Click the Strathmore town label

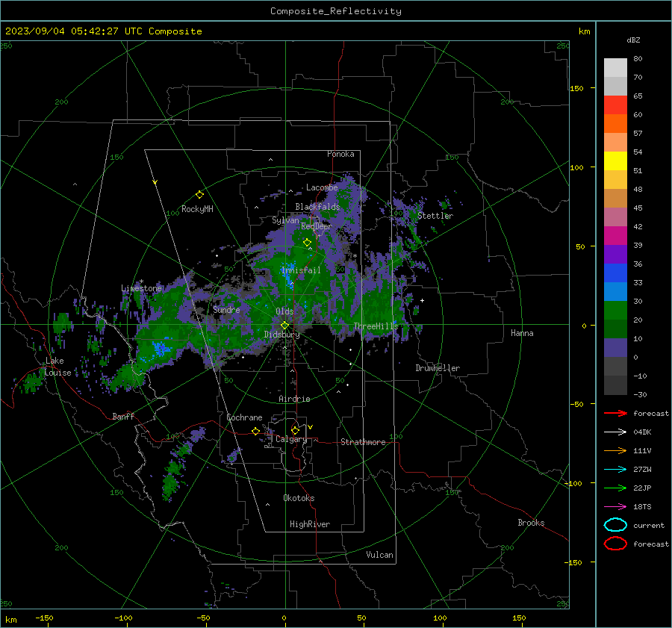(363, 442)
